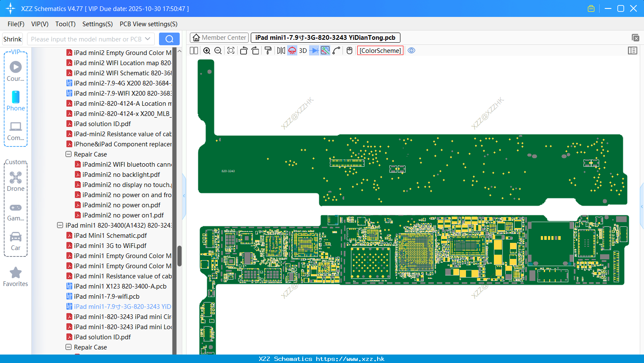Click the file tree vertical scrollbar thumb

click(179, 256)
